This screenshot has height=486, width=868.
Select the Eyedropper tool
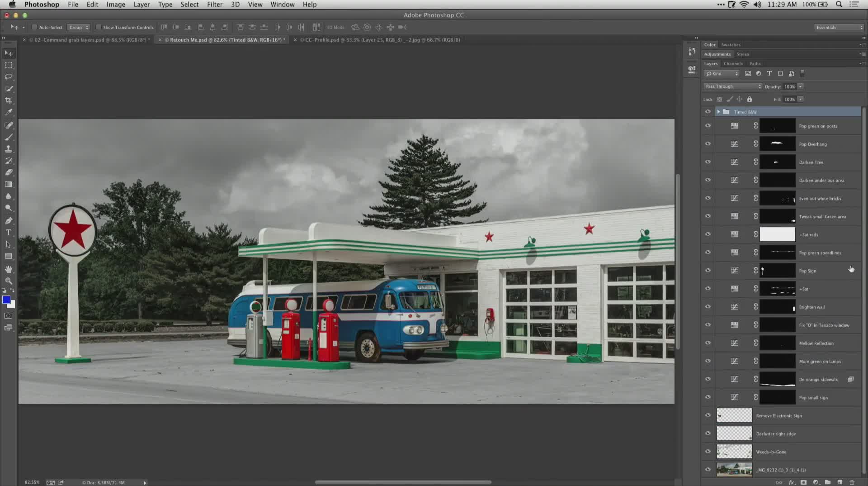9,112
